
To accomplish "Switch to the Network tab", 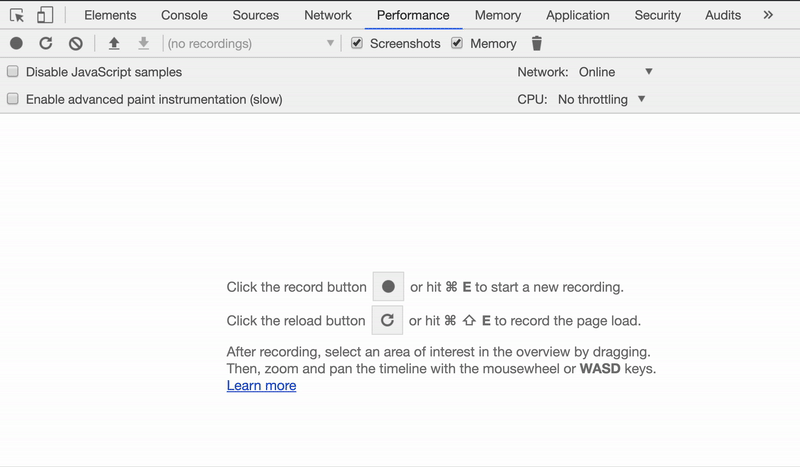I will pos(328,15).
